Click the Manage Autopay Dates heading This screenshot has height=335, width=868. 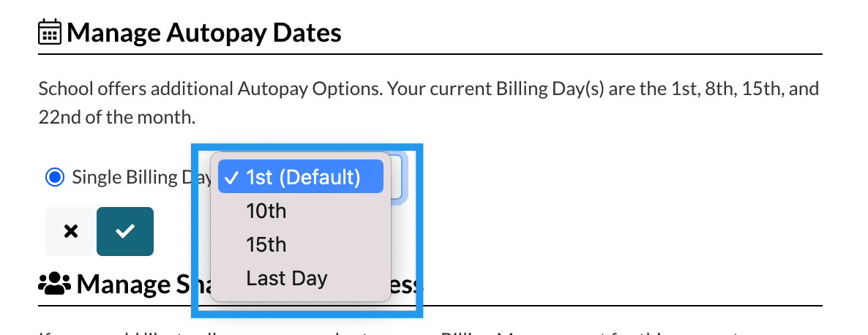[204, 33]
